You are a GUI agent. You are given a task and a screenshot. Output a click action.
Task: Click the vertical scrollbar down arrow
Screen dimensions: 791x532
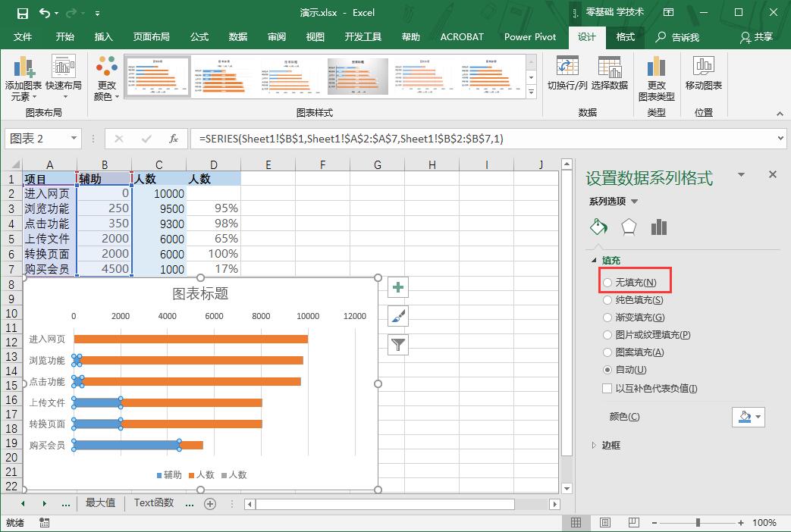[x=567, y=488]
